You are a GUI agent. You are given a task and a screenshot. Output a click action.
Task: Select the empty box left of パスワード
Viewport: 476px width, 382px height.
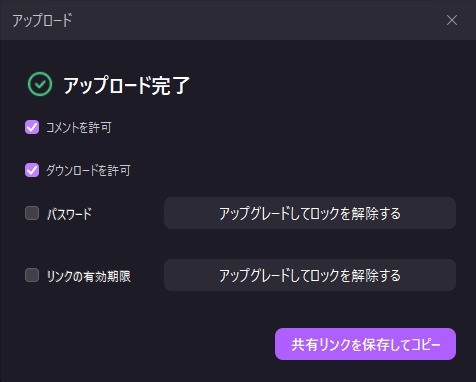pyautogui.click(x=32, y=213)
